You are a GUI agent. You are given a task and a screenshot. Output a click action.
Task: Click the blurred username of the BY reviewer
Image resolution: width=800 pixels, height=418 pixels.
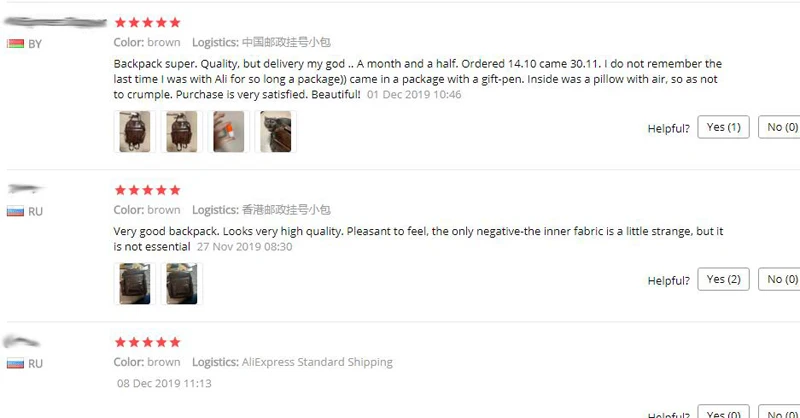coord(55,22)
